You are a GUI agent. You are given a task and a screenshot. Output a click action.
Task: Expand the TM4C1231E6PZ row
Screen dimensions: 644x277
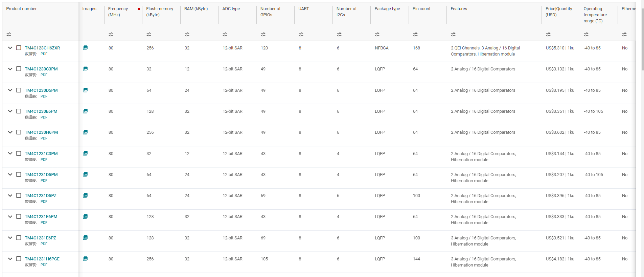[10, 238]
